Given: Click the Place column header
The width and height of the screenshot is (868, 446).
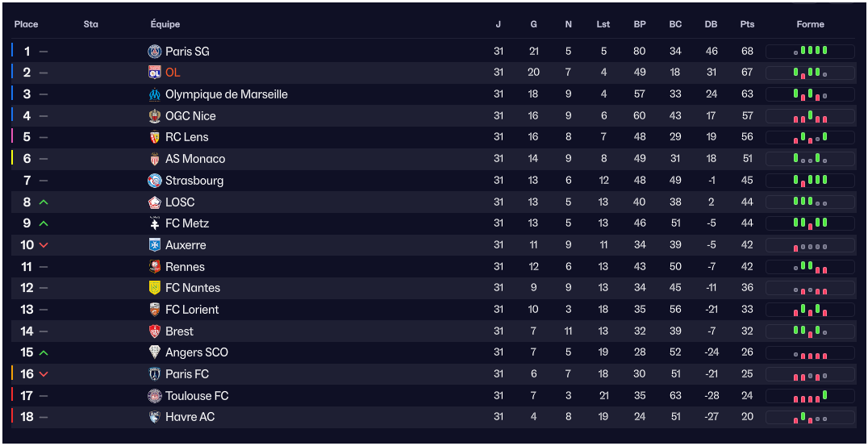Looking at the screenshot, I should [x=27, y=24].
